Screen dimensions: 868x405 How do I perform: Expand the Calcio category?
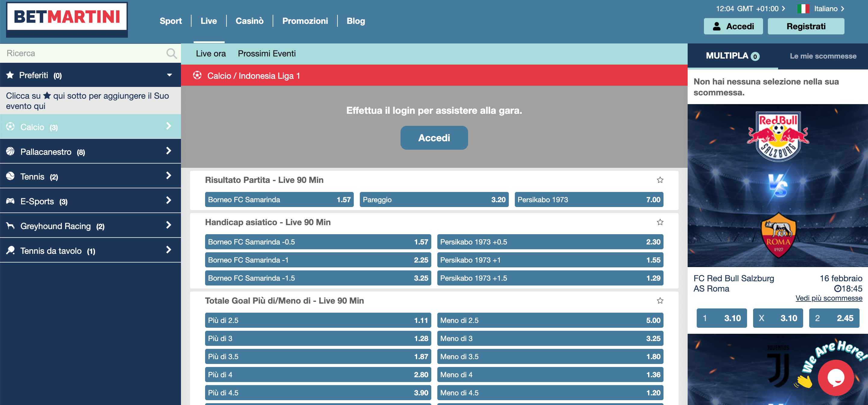pyautogui.click(x=169, y=126)
